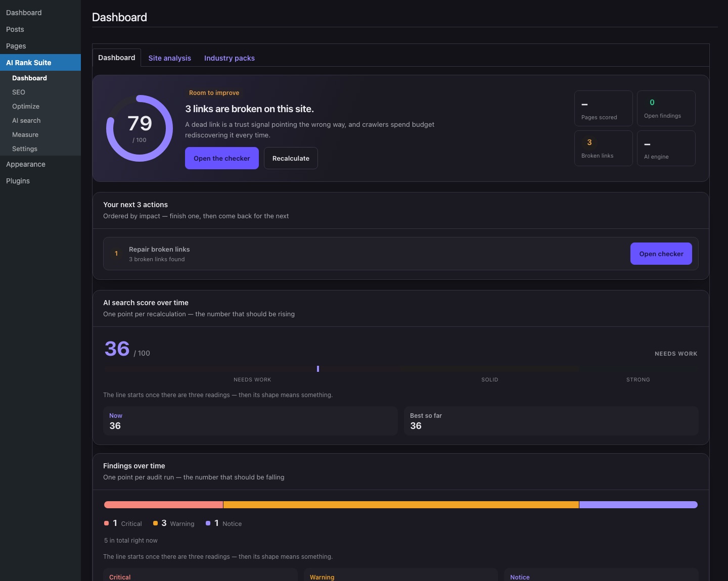
Task: Click the AI search score over time heading
Action: click(146, 303)
